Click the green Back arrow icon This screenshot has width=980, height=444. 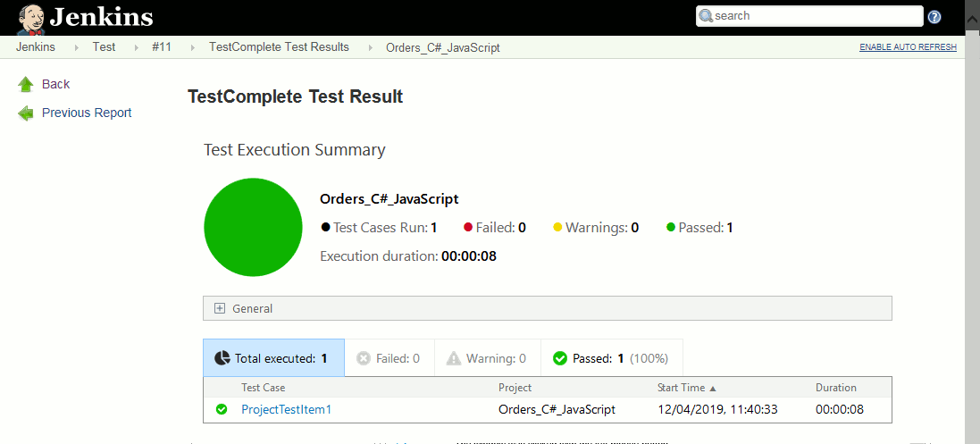pyautogui.click(x=26, y=84)
